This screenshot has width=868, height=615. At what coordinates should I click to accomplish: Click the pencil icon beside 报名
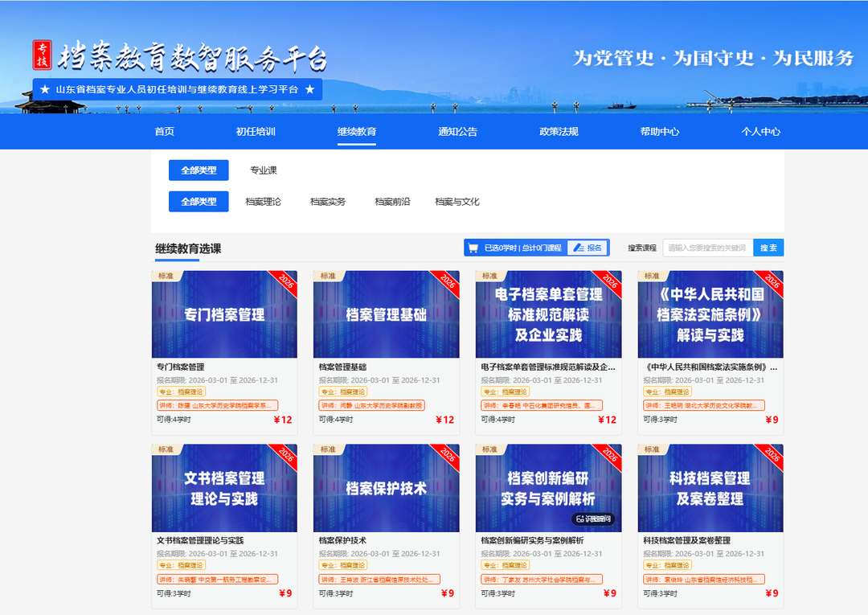coord(579,248)
